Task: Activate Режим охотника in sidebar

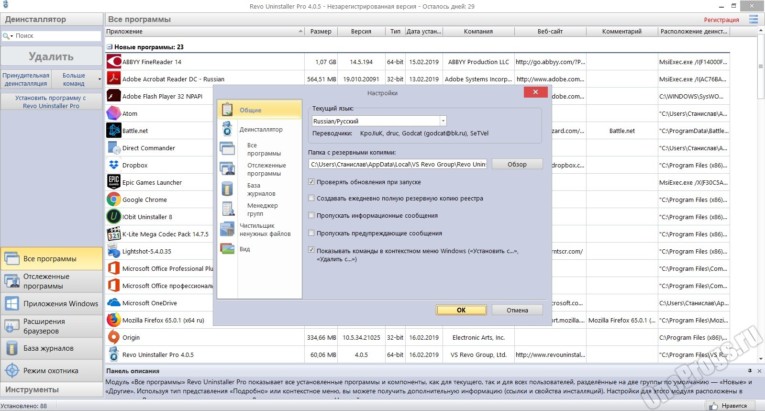Action: click(x=51, y=371)
